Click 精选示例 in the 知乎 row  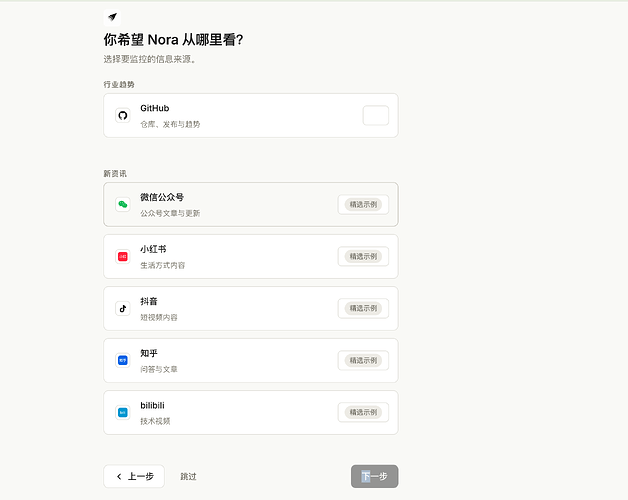tap(363, 360)
